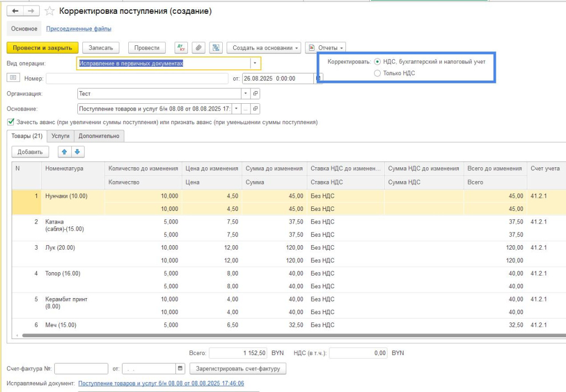
Task: Click the НДС (в т.ч.) field 0,00
Action: (359, 353)
